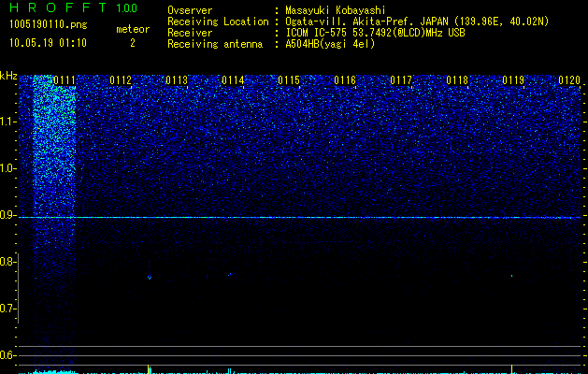
Task: Click the 1.0 frequency axis label
Action: [x=7, y=168]
